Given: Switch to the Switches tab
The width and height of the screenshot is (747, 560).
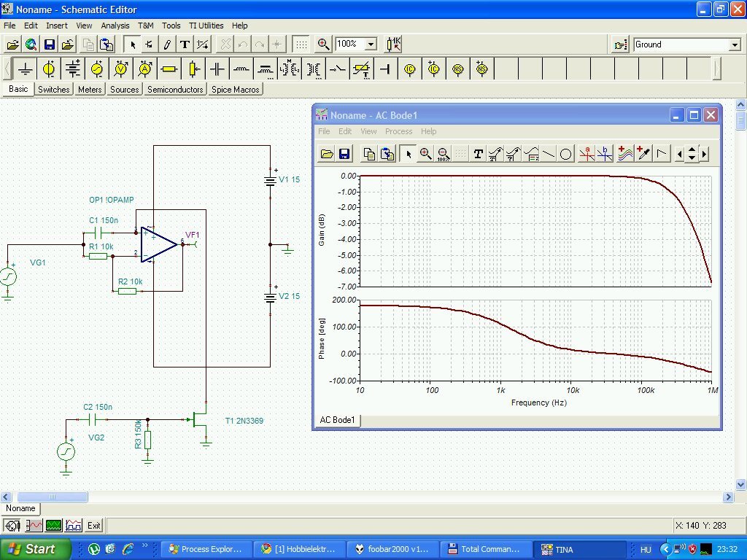Looking at the screenshot, I should pos(54,90).
